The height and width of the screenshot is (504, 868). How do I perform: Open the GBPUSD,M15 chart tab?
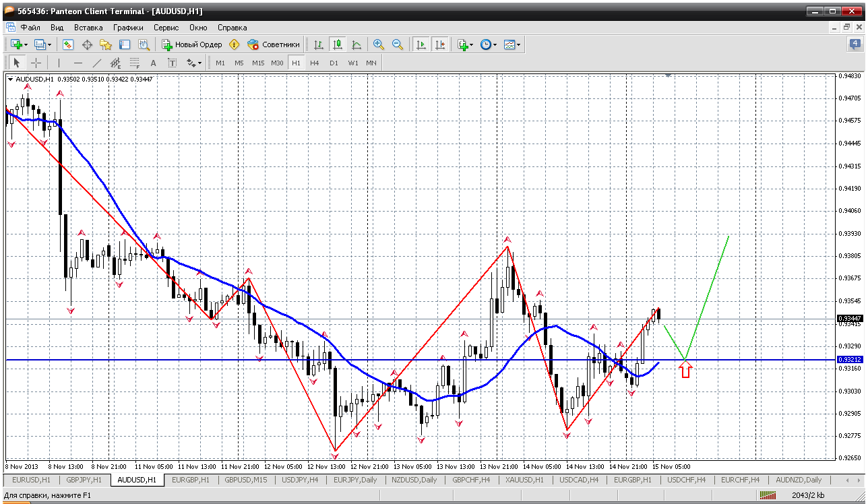246,480
